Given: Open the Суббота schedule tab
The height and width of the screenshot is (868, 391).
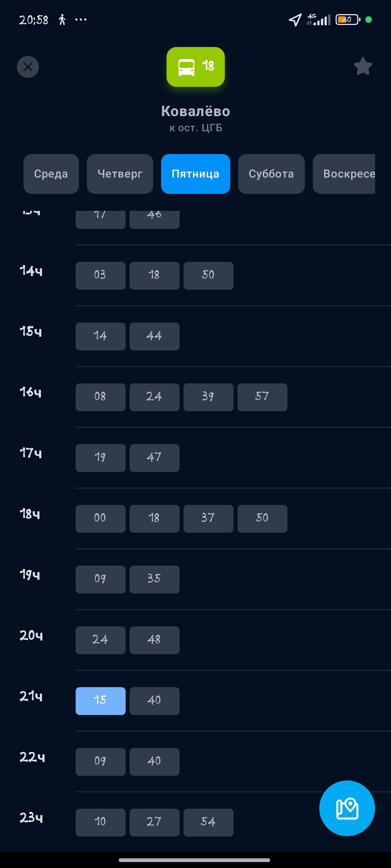Looking at the screenshot, I should pyautogui.click(x=271, y=174).
